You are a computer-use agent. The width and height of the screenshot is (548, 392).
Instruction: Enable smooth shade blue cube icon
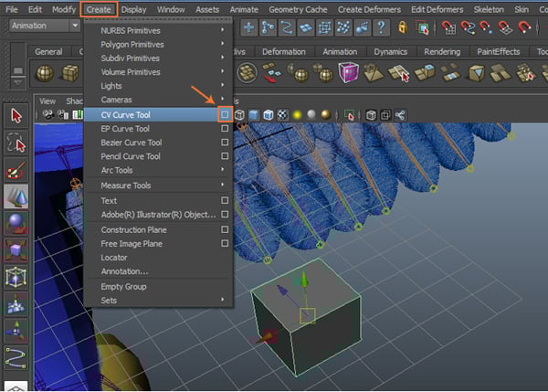click(254, 115)
